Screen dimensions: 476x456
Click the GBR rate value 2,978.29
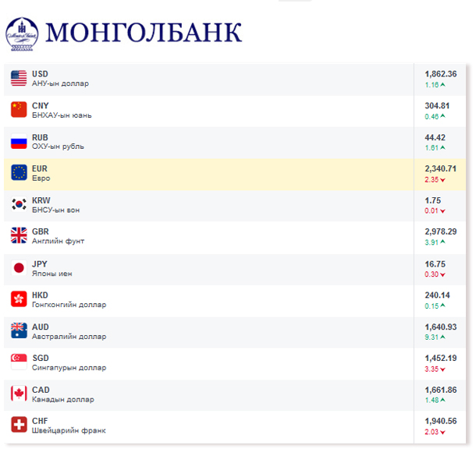point(441,232)
